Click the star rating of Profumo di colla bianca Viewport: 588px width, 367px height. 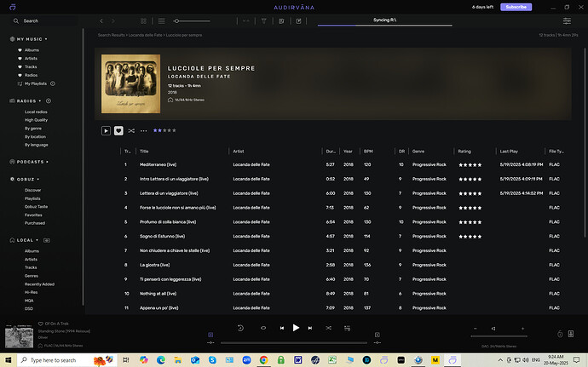click(x=470, y=222)
